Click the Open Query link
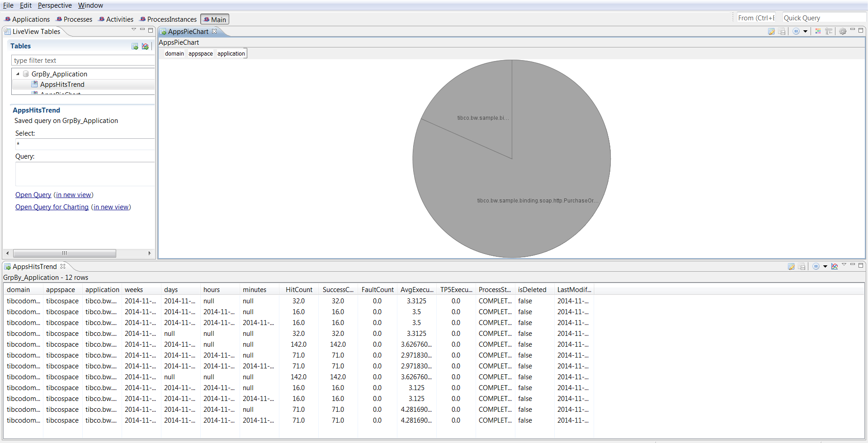This screenshot has height=443, width=868. 33,195
